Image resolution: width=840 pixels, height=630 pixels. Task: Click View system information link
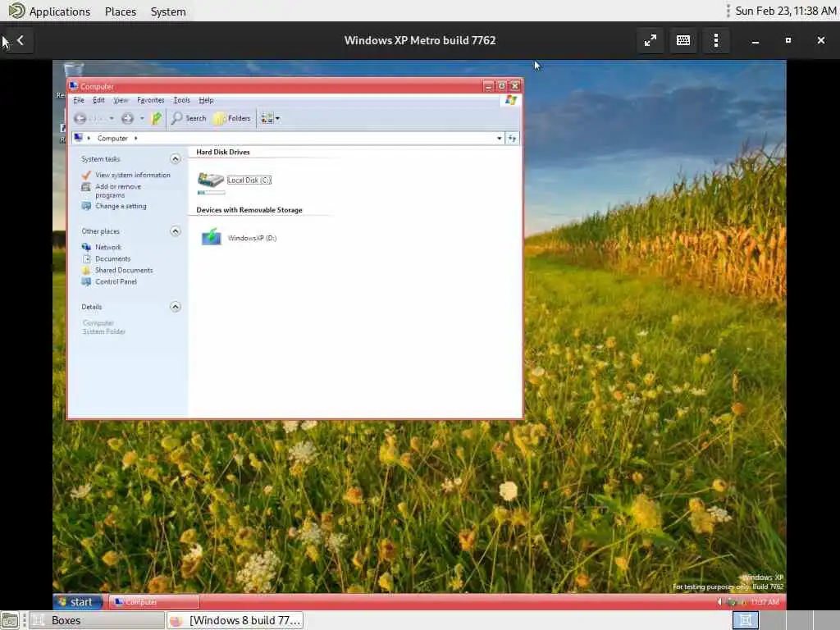tap(133, 176)
